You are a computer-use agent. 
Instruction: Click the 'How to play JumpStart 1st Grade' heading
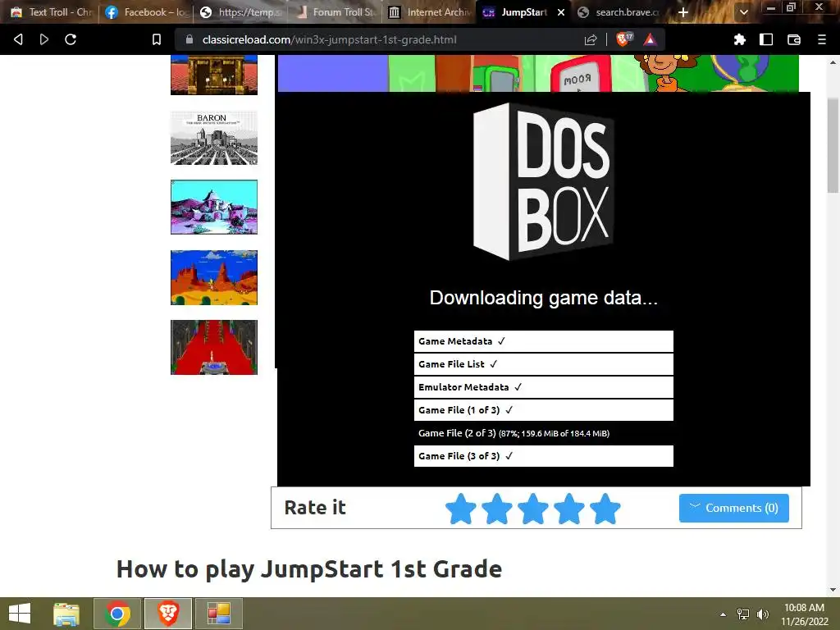pyautogui.click(x=309, y=569)
